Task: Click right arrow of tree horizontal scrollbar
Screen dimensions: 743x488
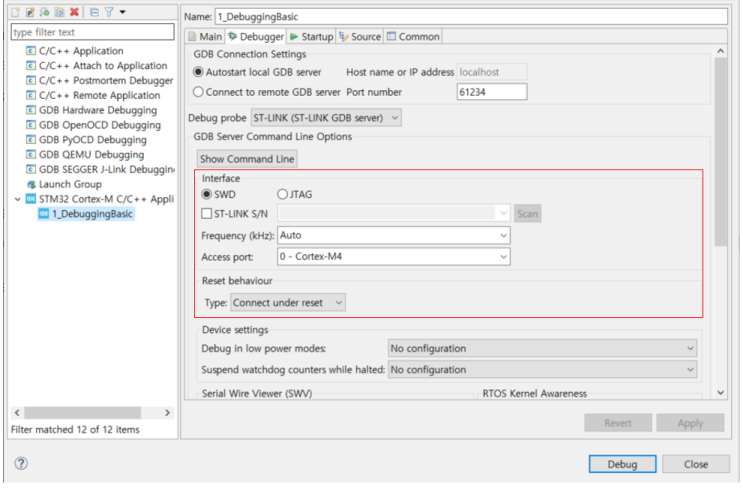Action: [x=167, y=413]
